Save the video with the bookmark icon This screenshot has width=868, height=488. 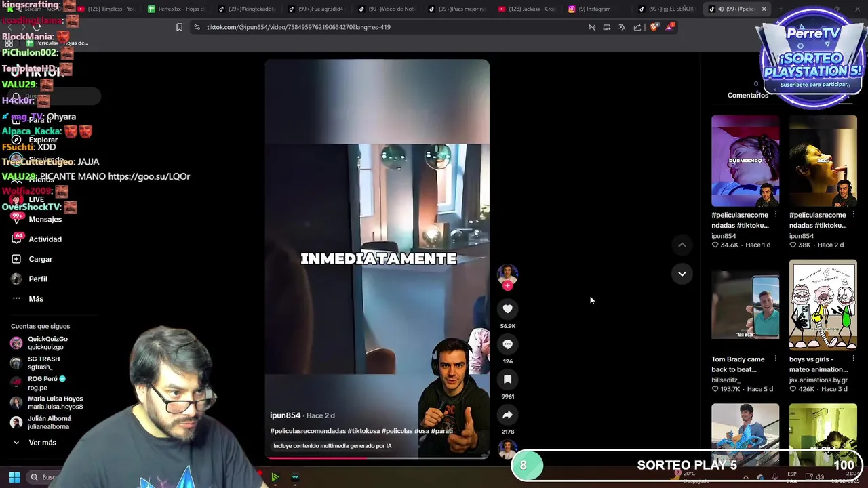(x=507, y=380)
